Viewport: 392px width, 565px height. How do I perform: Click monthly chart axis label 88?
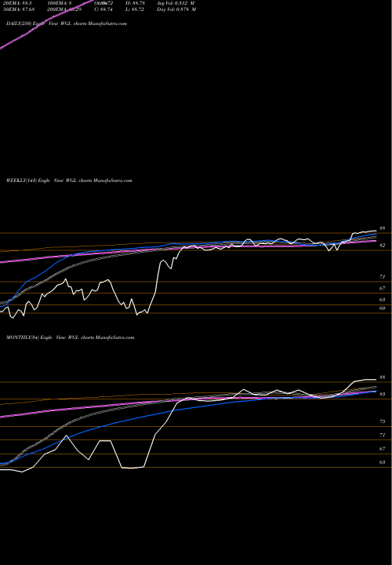383,377
